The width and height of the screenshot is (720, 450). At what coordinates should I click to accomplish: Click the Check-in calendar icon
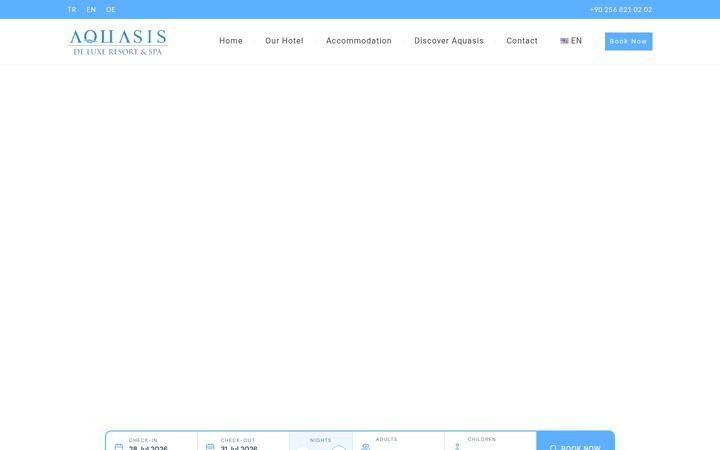118,447
